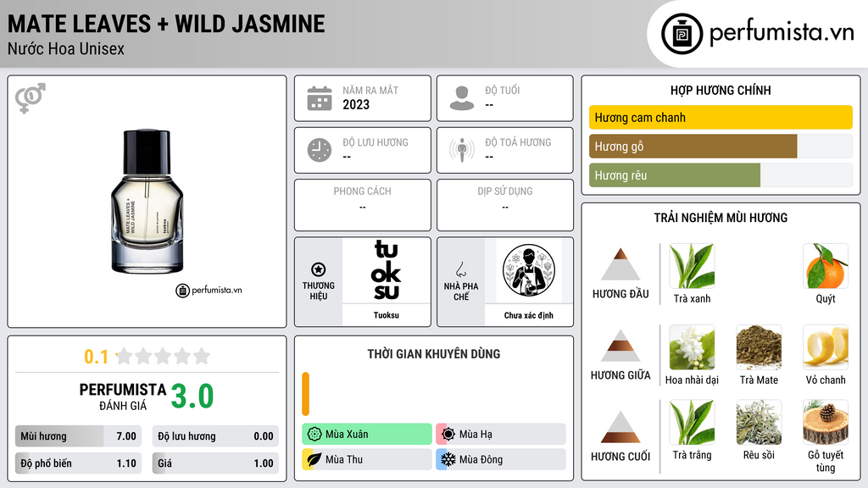
Task: Click the MATE LEAVES + WILD JASMINE title
Action: click(x=167, y=25)
